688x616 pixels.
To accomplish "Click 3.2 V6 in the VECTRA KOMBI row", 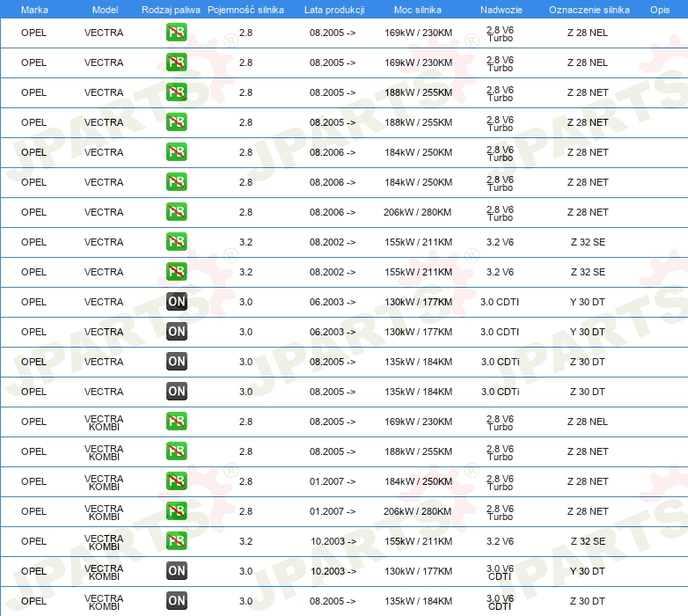I will click(x=500, y=541).
